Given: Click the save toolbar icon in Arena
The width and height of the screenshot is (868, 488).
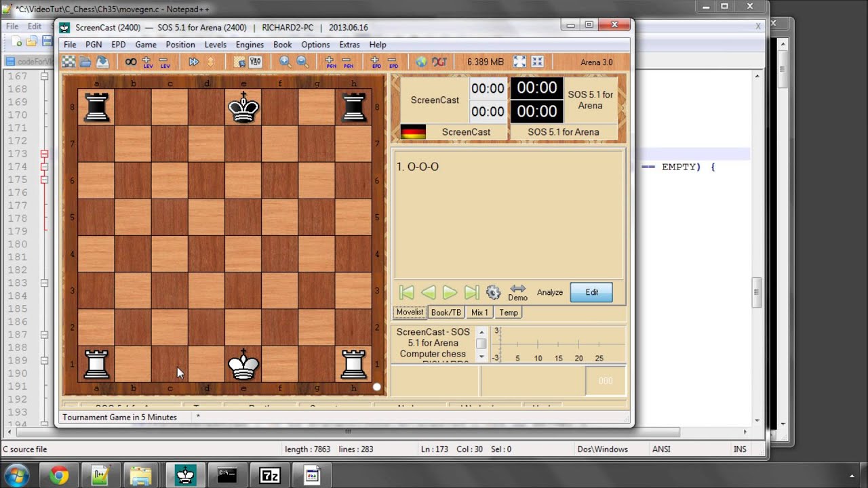Looking at the screenshot, I should [102, 62].
